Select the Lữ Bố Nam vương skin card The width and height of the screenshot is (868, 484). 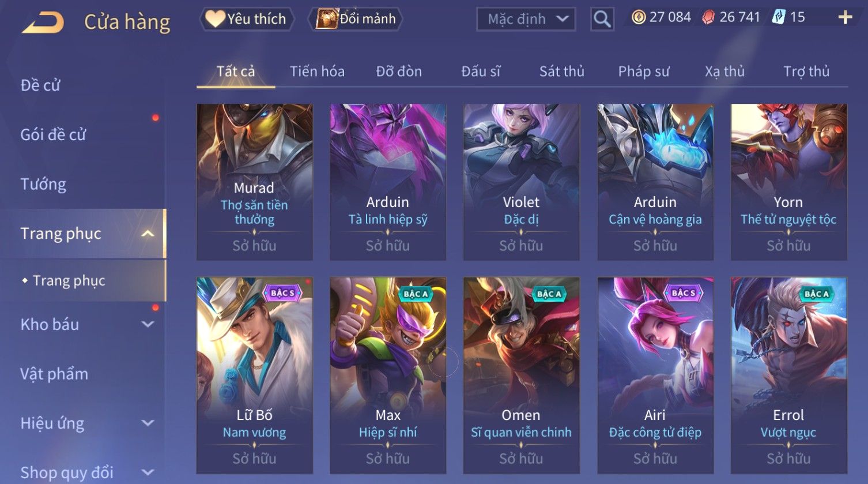coord(255,376)
